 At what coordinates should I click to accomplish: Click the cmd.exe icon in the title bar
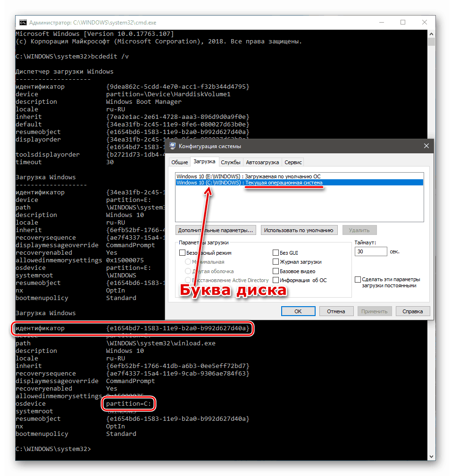point(23,22)
